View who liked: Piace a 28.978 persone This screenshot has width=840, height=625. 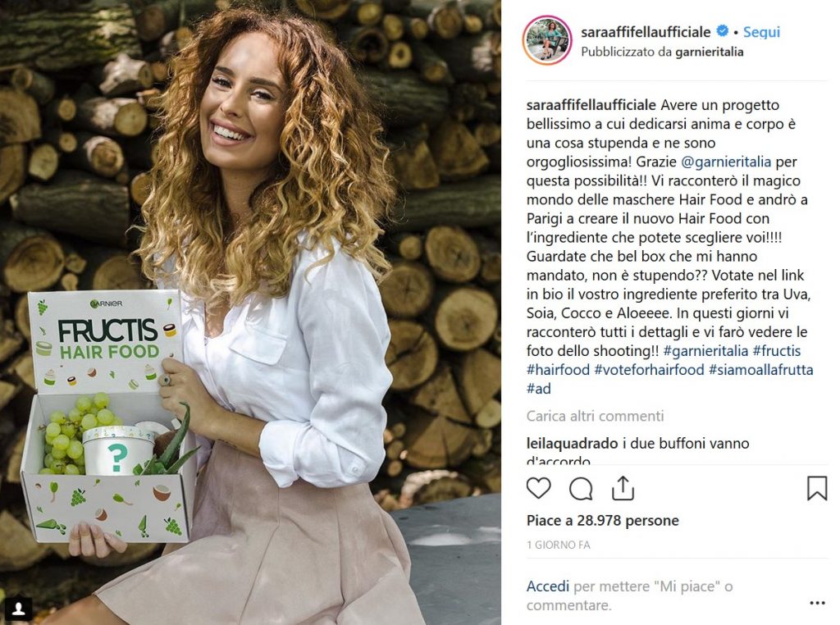pos(603,521)
